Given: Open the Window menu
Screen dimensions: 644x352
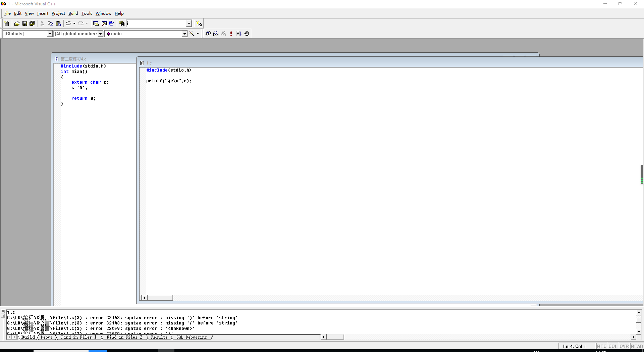Looking at the screenshot, I should pyautogui.click(x=103, y=13).
